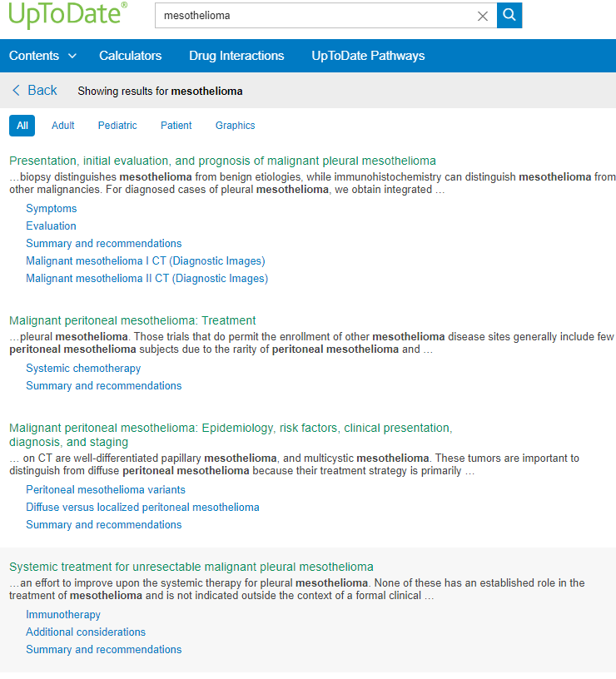Open Malignant peritoneal mesothelioma: Treatment topic
Screen dimensions: 616x679
pyautogui.click(x=132, y=320)
